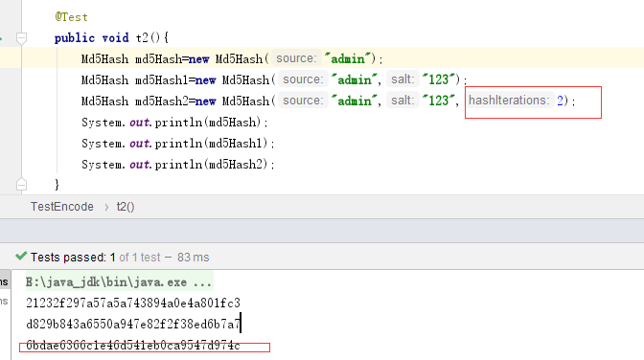
Task: Select the t2() breadcrumb item
Action: tap(126, 207)
